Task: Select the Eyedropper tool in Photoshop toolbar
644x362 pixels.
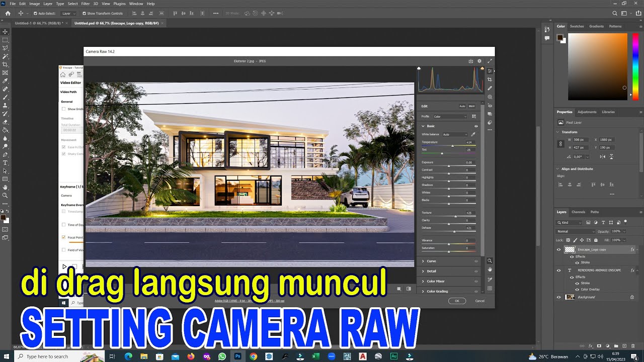Action: point(6,80)
